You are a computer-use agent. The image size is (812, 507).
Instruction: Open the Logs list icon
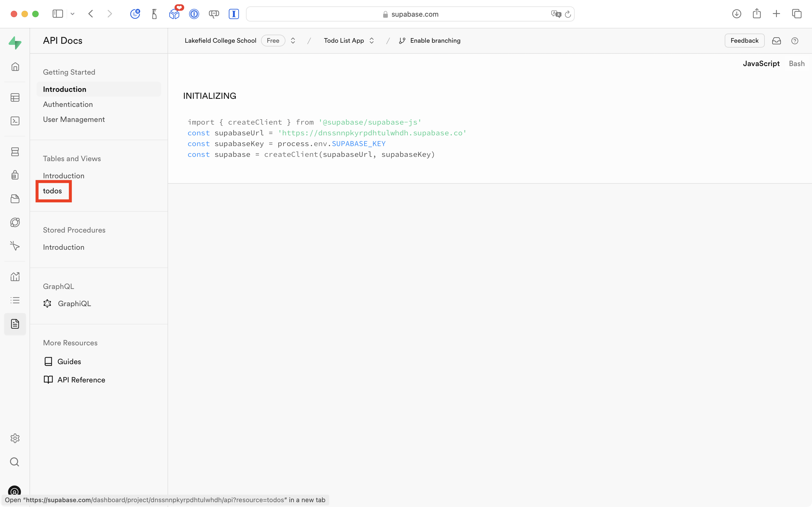[15, 300]
